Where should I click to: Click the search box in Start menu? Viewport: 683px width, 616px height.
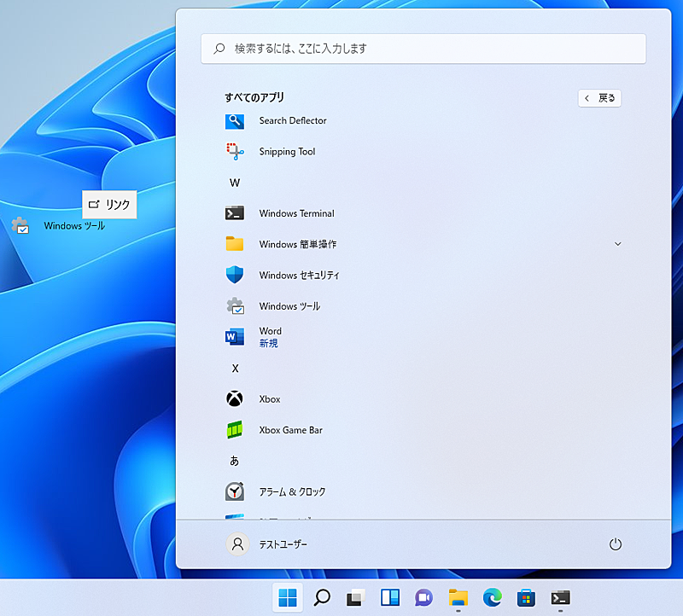click(423, 49)
